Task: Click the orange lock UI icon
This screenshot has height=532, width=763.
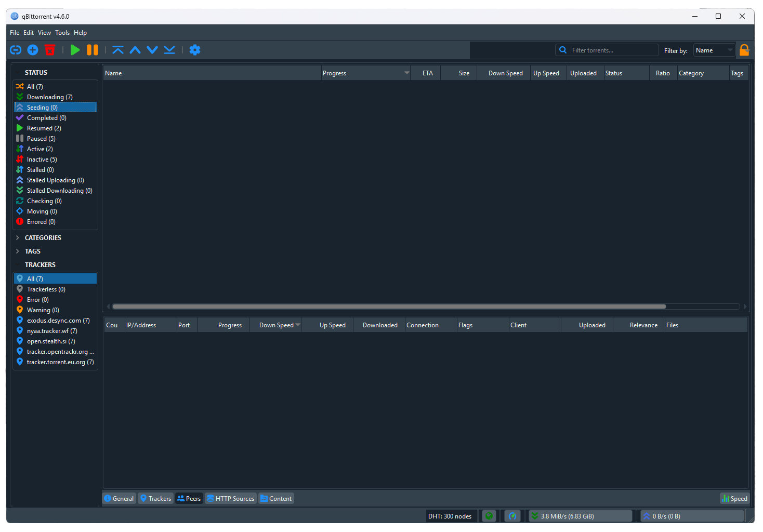Action: 744,50
